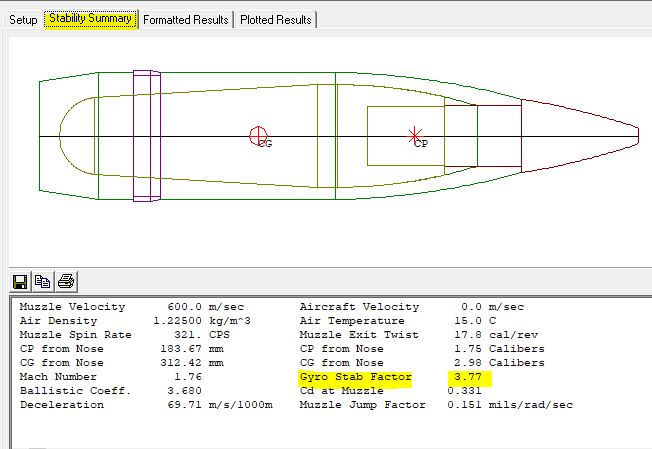
Task: Click the purple rotating band on projectile
Action: [147, 135]
